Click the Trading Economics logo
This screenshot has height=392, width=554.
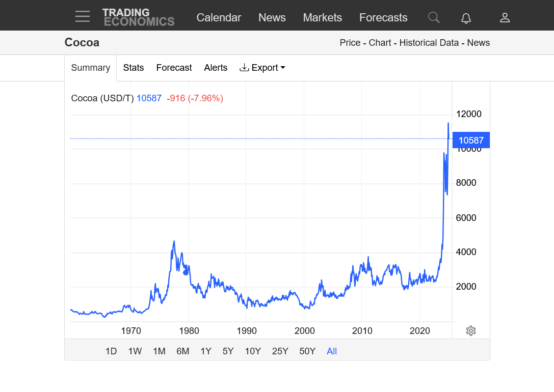pos(138,17)
